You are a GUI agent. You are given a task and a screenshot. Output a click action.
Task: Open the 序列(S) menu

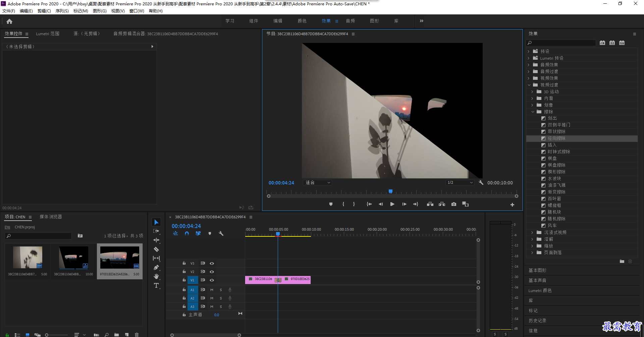[62, 11]
